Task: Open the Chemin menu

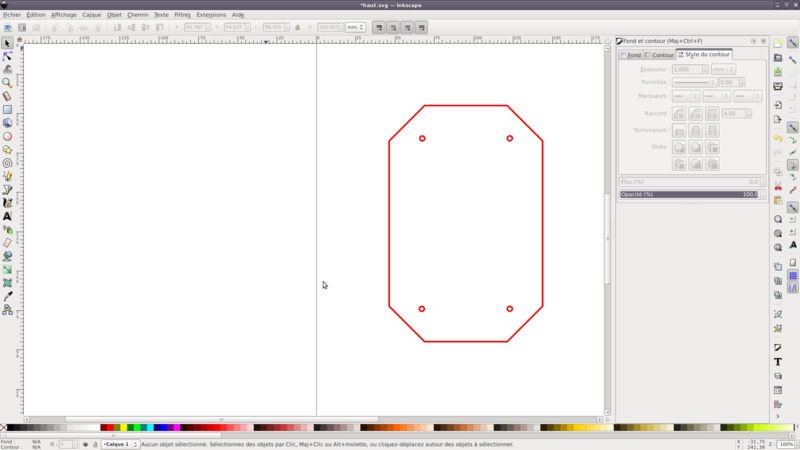Action: click(138, 15)
